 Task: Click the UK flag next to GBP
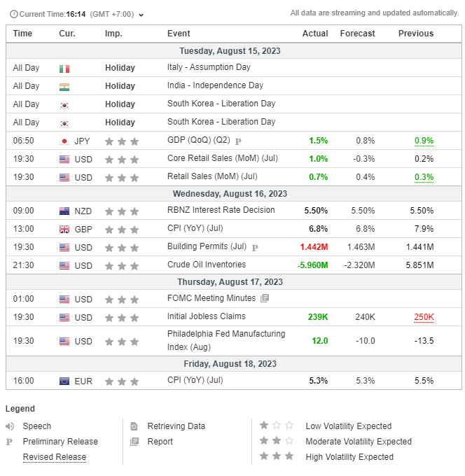(64, 229)
